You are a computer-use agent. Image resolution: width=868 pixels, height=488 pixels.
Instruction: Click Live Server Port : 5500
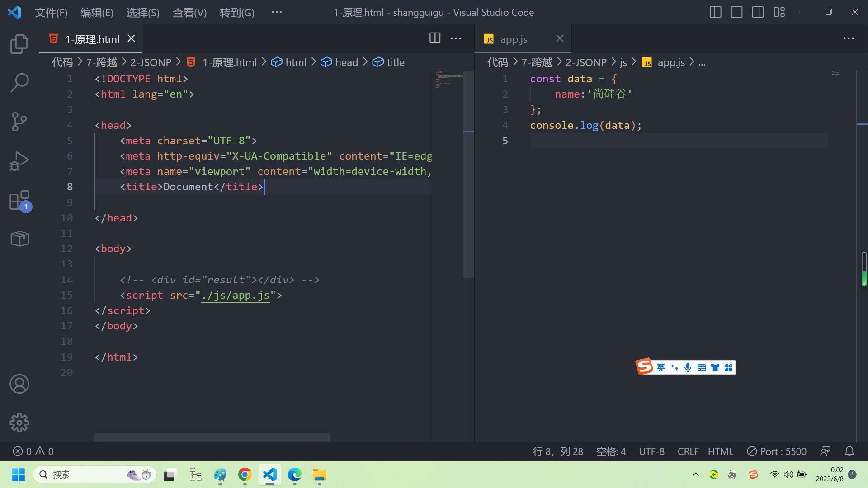point(777,451)
